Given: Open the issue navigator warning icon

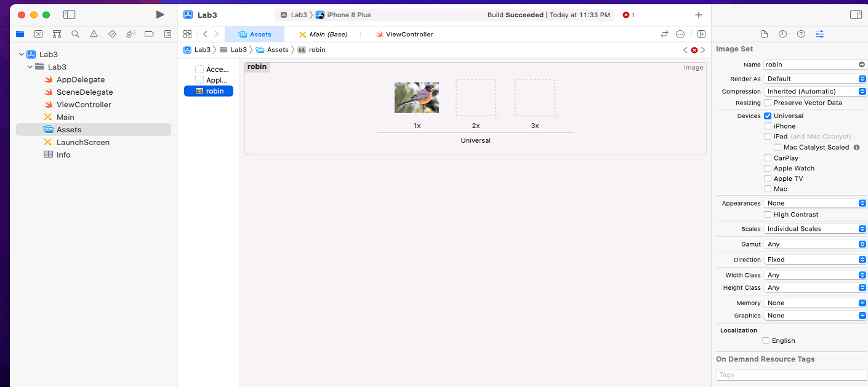Looking at the screenshot, I should (94, 34).
